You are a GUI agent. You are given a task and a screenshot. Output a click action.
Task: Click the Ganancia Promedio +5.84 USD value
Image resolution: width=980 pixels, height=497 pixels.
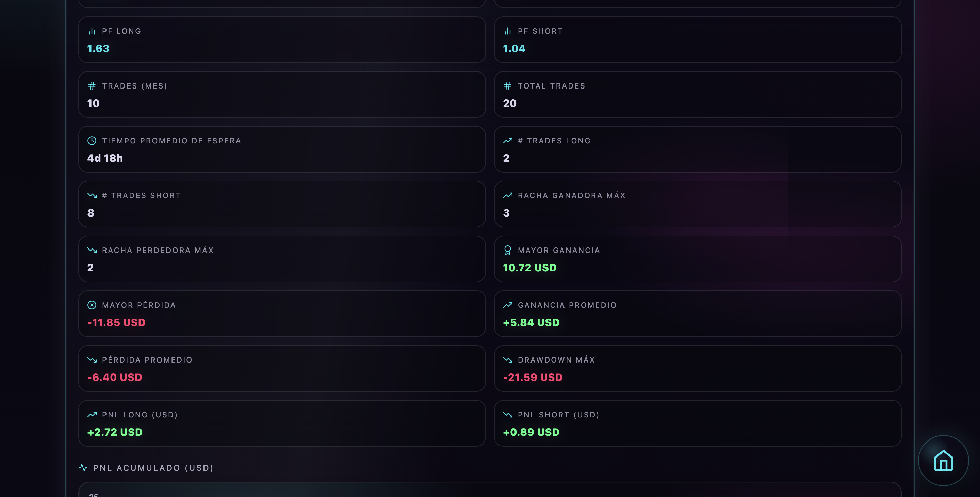click(531, 323)
